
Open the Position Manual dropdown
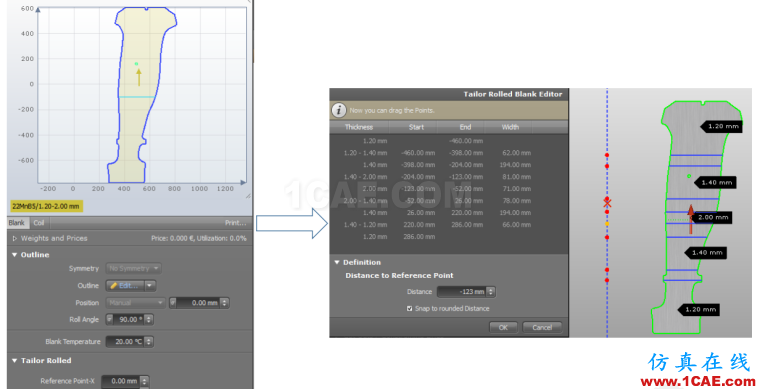pos(136,303)
